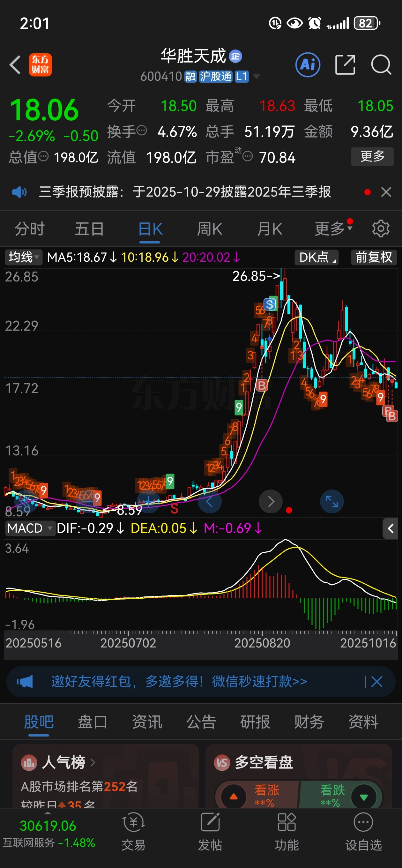
Task: Open the 资料 tab
Action: click(364, 722)
